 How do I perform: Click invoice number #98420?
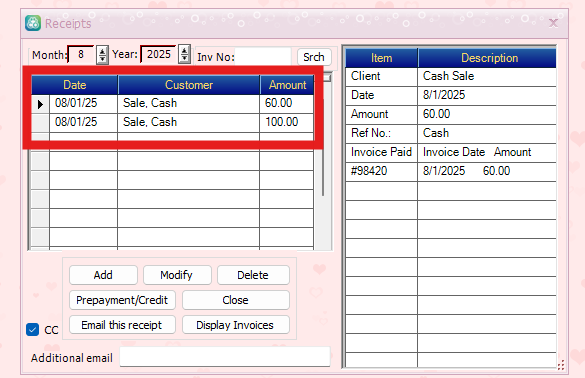[369, 171]
